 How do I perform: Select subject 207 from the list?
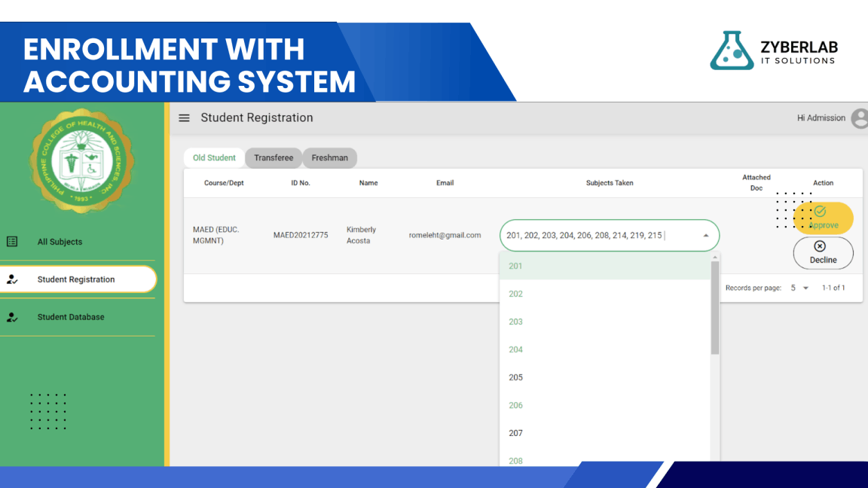point(515,433)
